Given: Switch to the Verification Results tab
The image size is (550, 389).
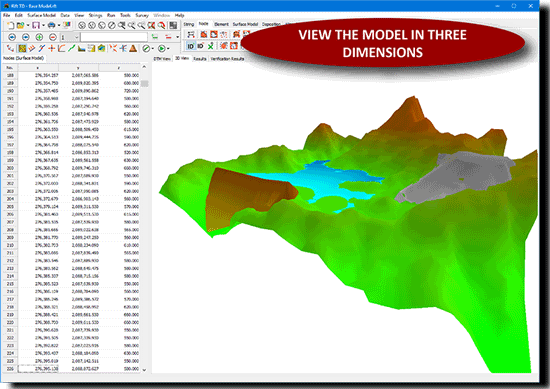Looking at the screenshot, I should (227, 59).
